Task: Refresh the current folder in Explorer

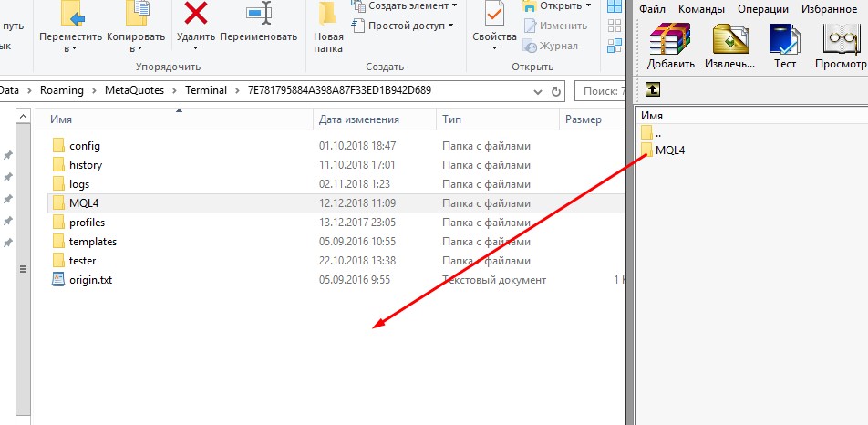Action: [x=556, y=91]
